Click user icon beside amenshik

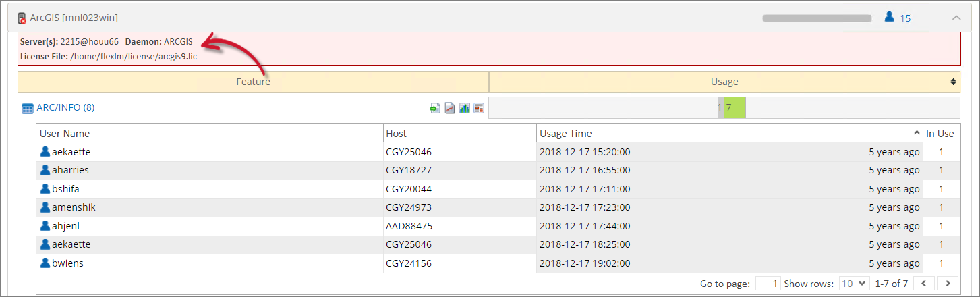click(45, 207)
